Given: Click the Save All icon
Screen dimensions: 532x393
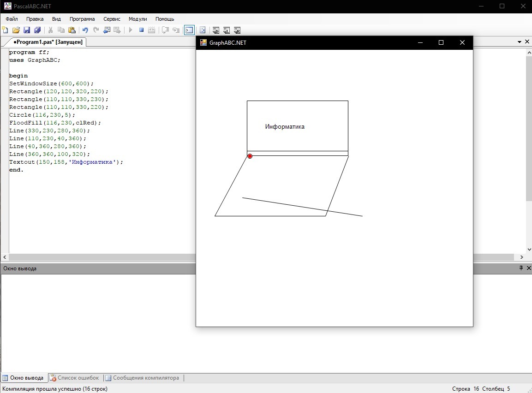Looking at the screenshot, I should click(x=37, y=30).
